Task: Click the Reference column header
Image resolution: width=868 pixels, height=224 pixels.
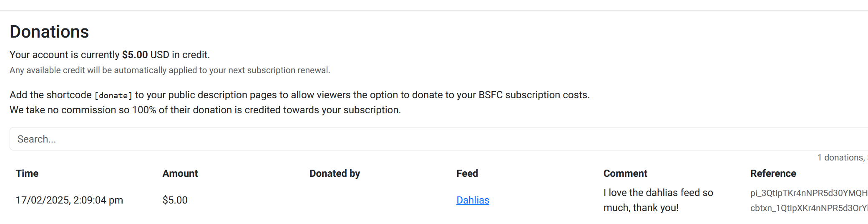Action: pyautogui.click(x=773, y=173)
